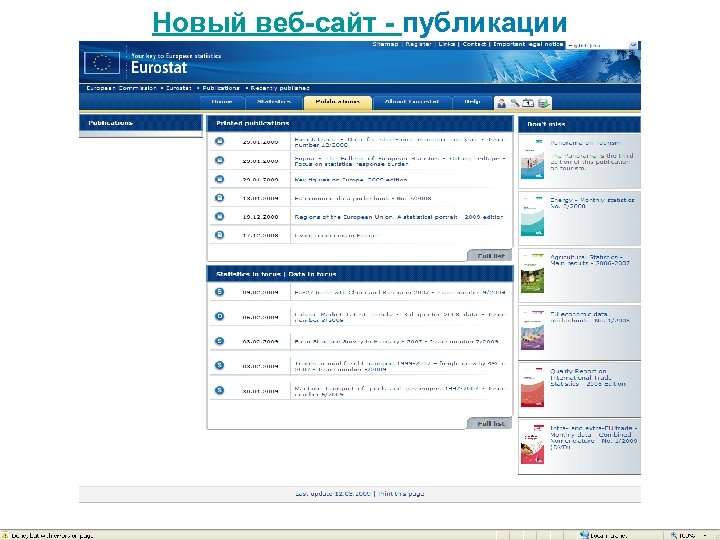The height and width of the screenshot is (540, 720).
Task: Click Quality Report on International Trade cover thumbnail
Action: coord(532,387)
